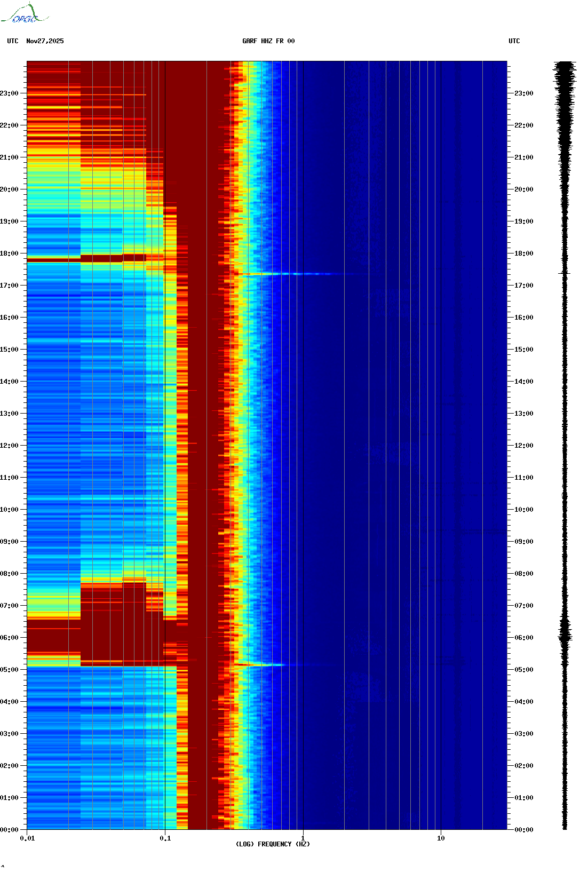This screenshot has width=588, height=872.
Task: Click the 17:00 label on the right axis
Action: point(524,286)
